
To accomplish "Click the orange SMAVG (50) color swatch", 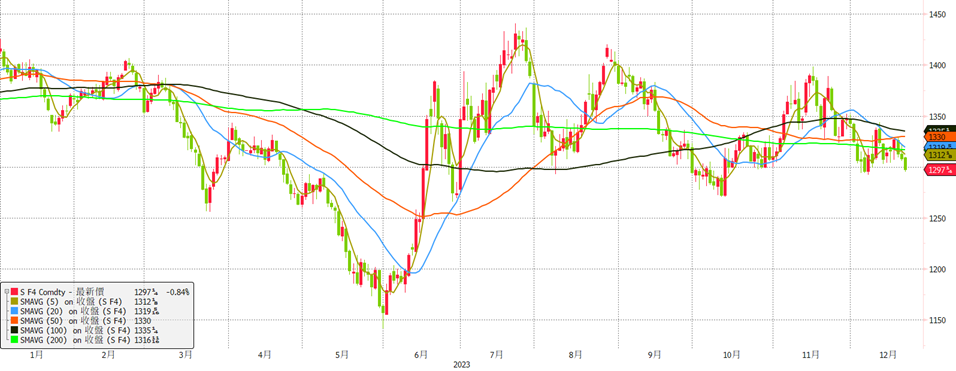I will click(14, 320).
